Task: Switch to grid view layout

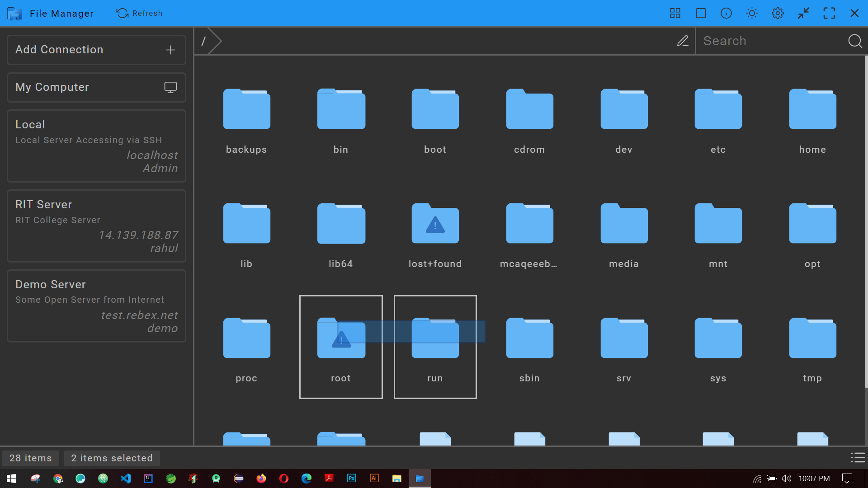Action: tap(675, 13)
